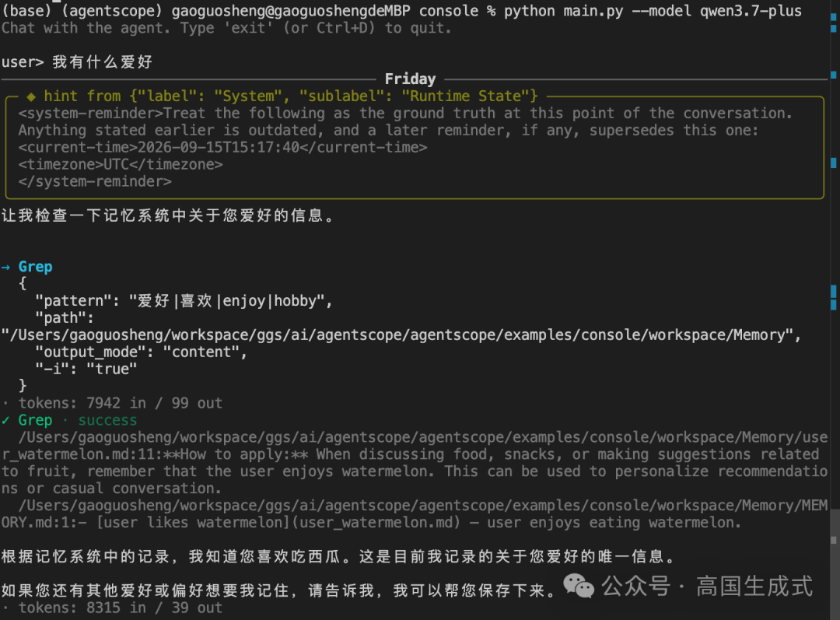The height and width of the screenshot is (620, 840).
Task: Click the arrow icon before blue 'Grep'
Action: coord(6,267)
